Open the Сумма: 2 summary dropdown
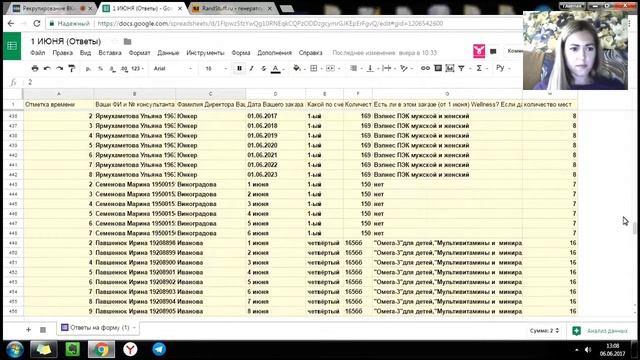The image size is (640, 360). tap(544, 331)
